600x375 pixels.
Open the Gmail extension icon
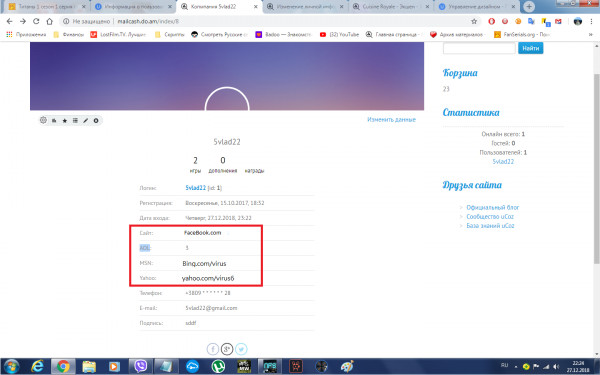(x=558, y=21)
